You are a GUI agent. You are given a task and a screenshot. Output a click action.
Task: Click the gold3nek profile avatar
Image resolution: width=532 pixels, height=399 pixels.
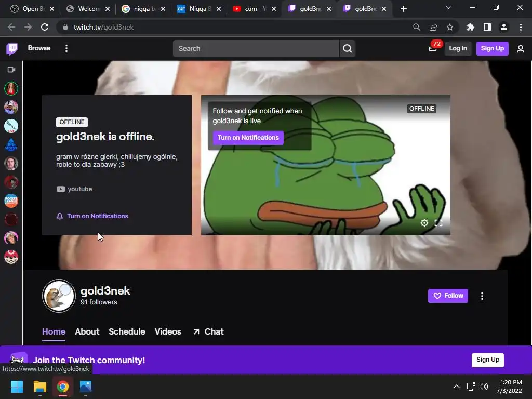59,296
